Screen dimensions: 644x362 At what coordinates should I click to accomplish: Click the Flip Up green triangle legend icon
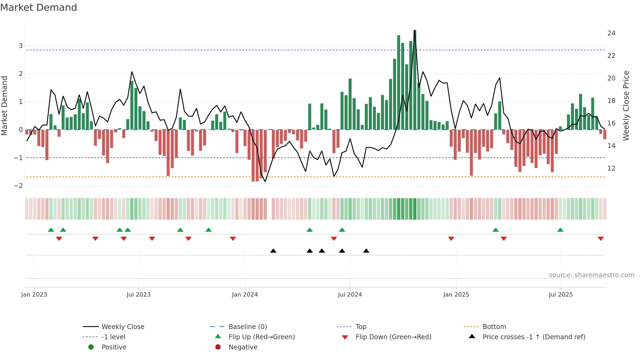[x=218, y=336]
